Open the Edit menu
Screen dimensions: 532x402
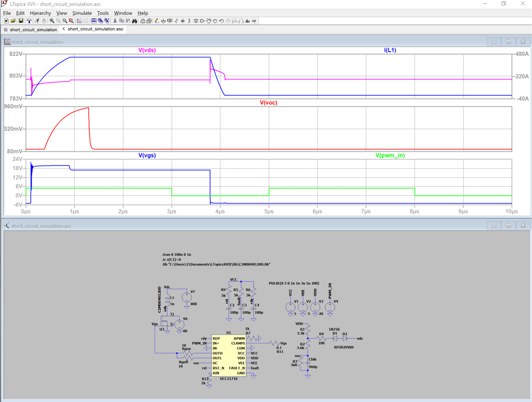[20, 13]
